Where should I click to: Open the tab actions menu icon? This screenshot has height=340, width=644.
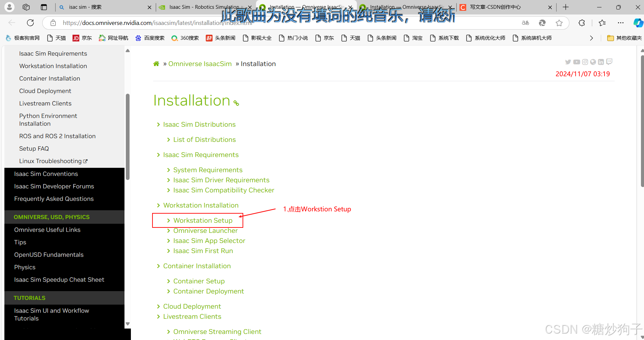pos(44,7)
